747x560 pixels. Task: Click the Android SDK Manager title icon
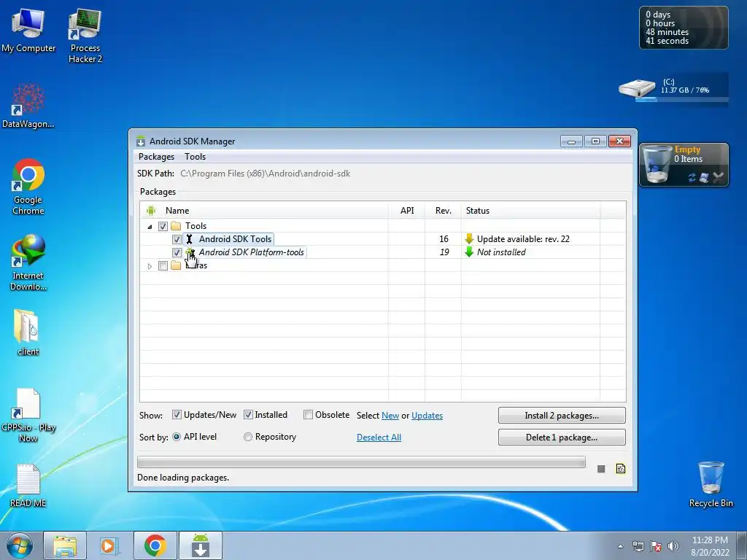[x=140, y=141]
